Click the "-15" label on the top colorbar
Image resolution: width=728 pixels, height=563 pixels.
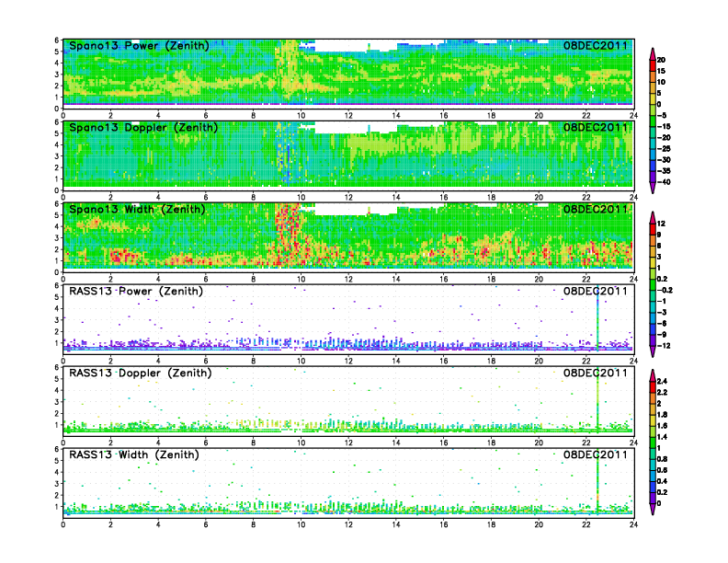click(664, 126)
